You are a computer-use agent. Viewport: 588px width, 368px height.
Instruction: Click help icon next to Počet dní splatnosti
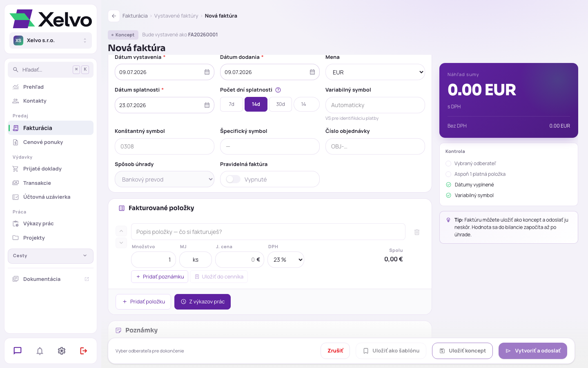pos(278,90)
